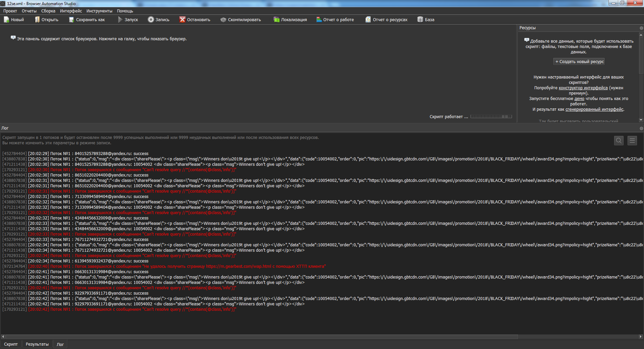Click log line 86510220204400@yandex.ru: success
Viewport: 644px width, 349px height.
click(x=75, y=175)
